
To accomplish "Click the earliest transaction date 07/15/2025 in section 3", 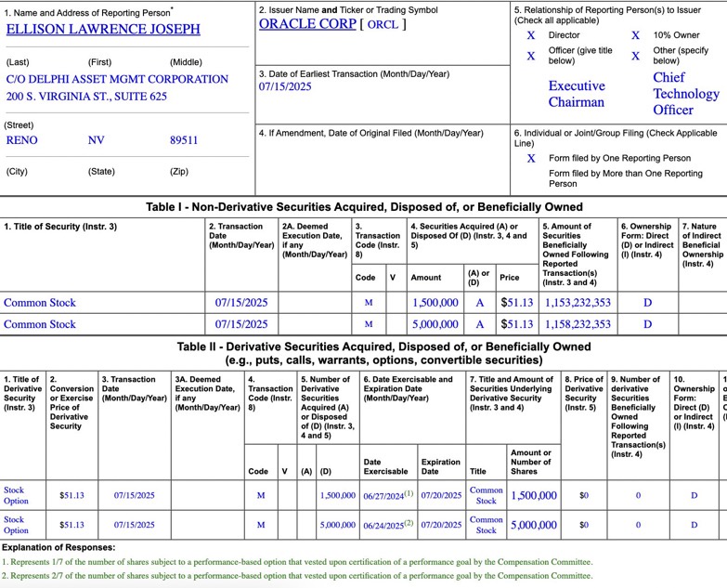I will tap(285, 86).
